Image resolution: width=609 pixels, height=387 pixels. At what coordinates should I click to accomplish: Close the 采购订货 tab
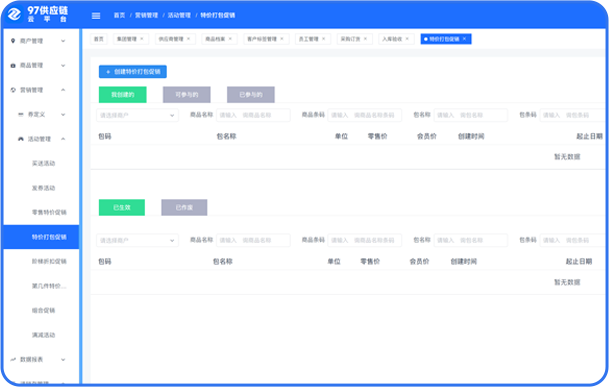tap(365, 39)
